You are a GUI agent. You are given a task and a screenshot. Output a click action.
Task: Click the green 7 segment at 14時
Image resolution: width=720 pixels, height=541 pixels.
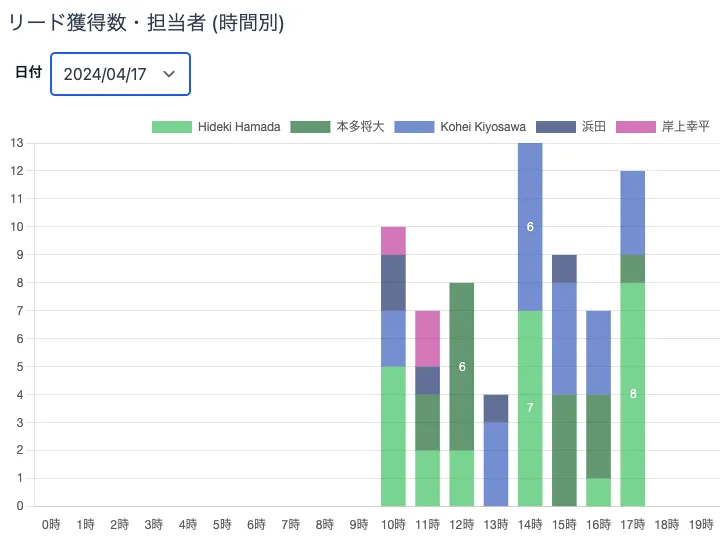(530, 408)
